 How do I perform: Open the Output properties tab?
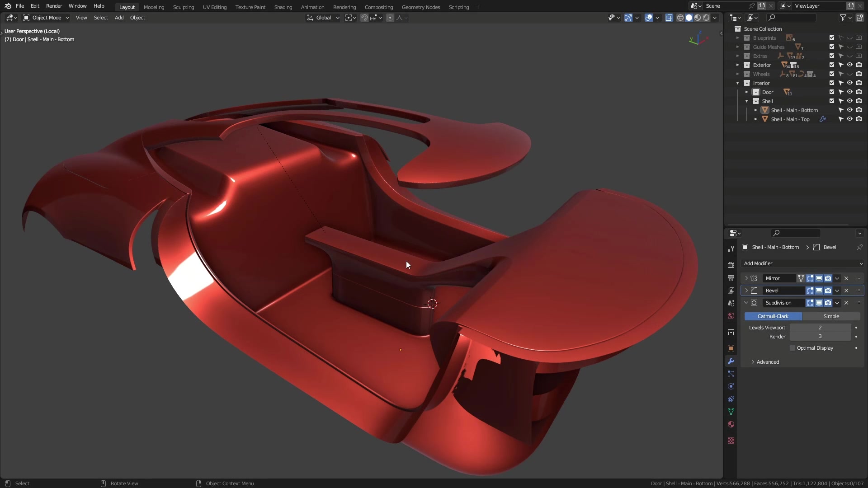pyautogui.click(x=731, y=278)
